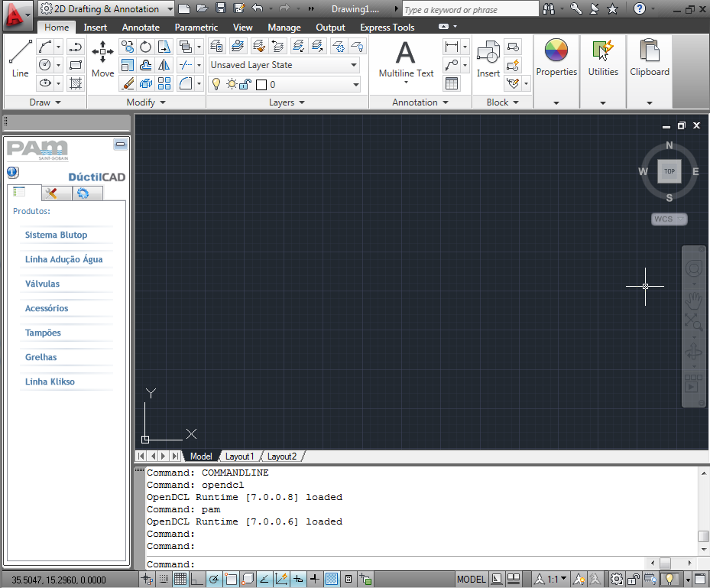Click the keyword search input field
This screenshot has width=710, height=588.
470,9
